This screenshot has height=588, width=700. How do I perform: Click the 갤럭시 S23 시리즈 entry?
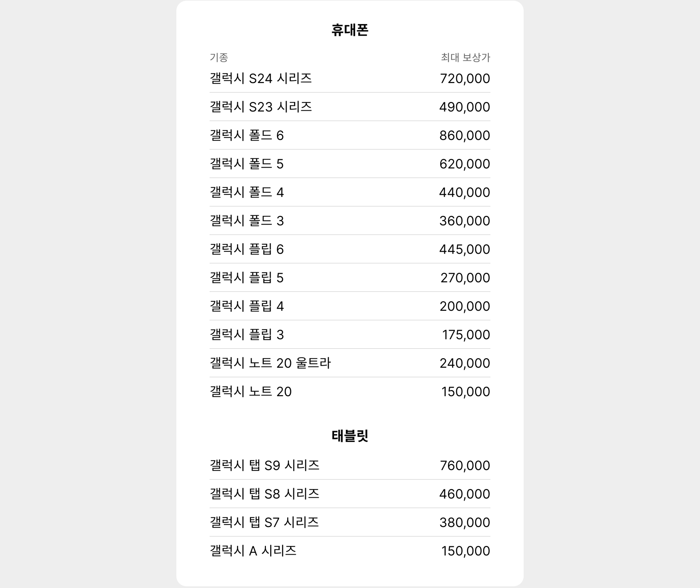point(350,107)
